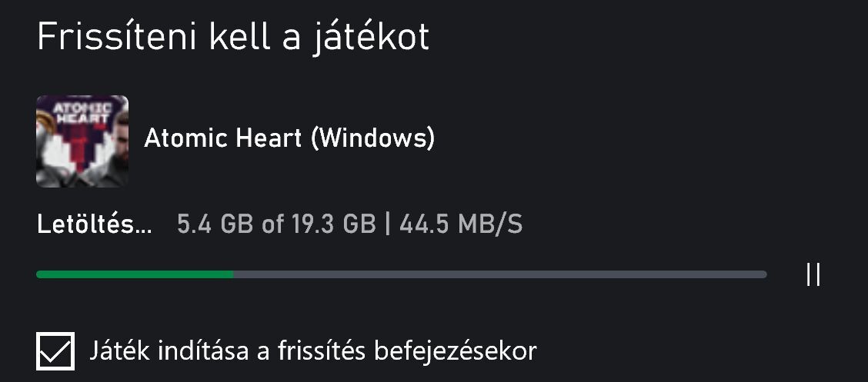Click the "19.3 GB" total size
Image resolution: width=868 pixels, height=382 pixels.
click(x=333, y=224)
